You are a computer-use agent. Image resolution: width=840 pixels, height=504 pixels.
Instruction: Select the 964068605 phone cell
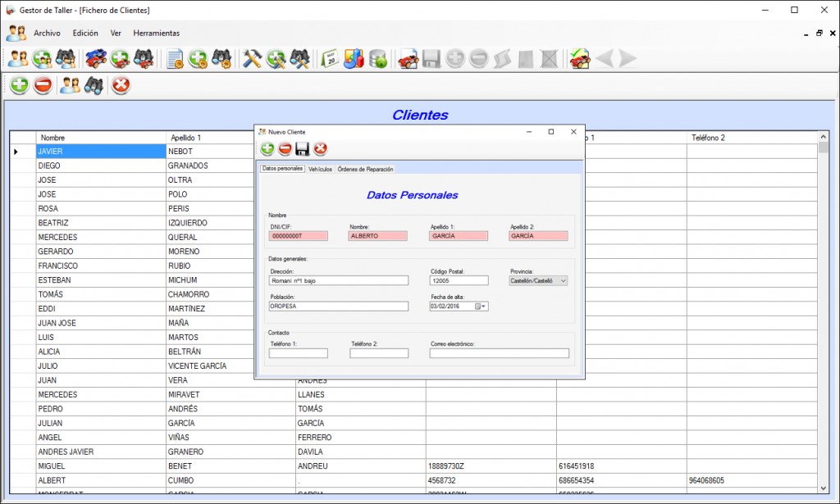(x=751, y=480)
